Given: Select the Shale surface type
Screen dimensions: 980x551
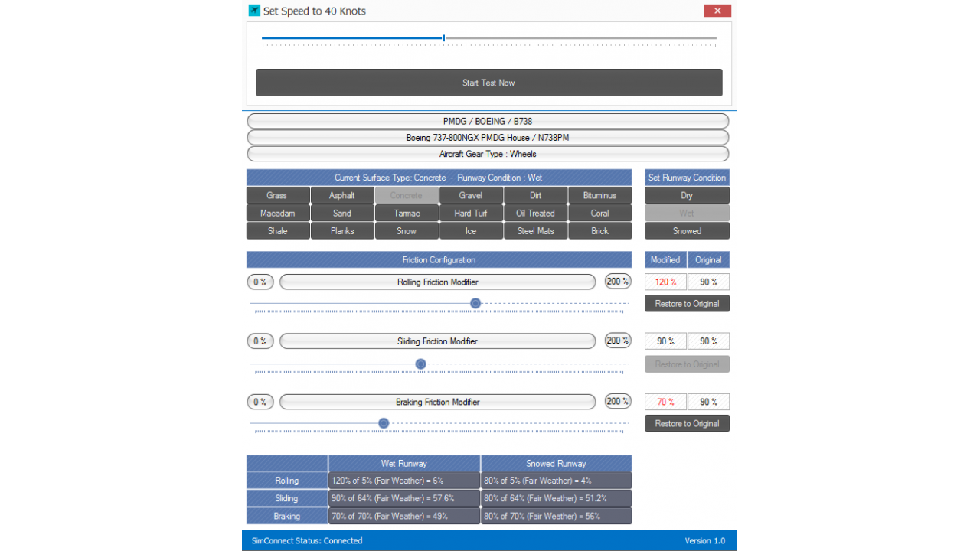Looking at the screenshot, I should tap(278, 230).
